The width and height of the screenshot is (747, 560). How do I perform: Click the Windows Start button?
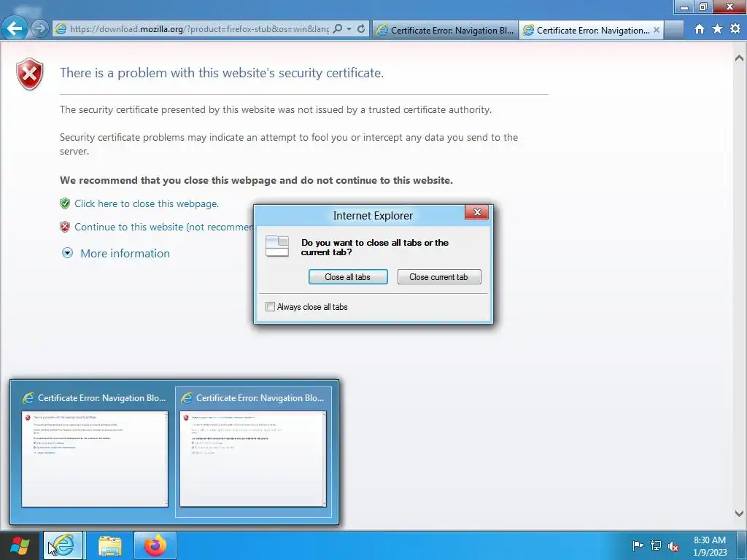click(20, 545)
